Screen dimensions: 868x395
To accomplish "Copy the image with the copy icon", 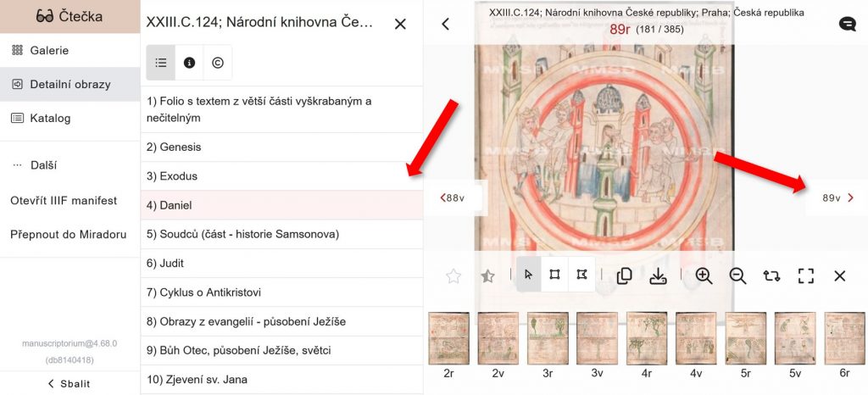I will [x=625, y=275].
